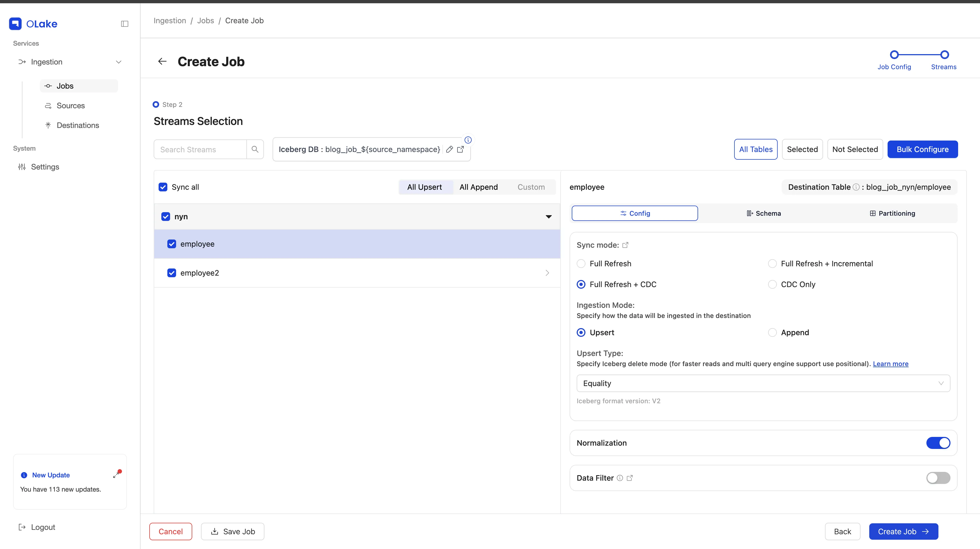The image size is (980, 549).
Task: Select the Full Refresh radio option
Action: click(581, 264)
